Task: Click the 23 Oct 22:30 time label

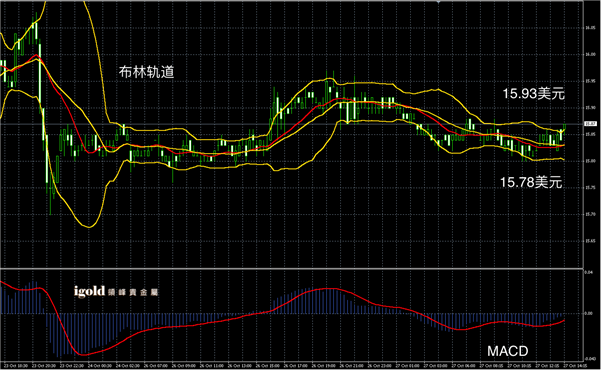Action: (x=72, y=366)
